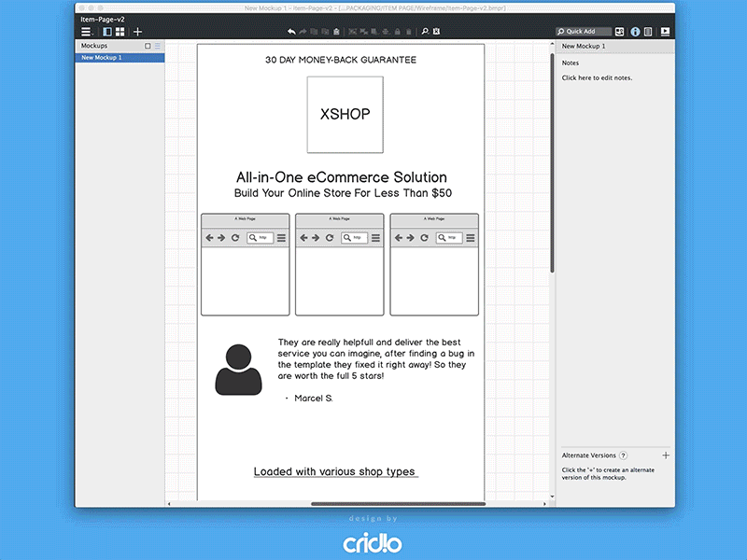Click the Zoom magnifier icon in the toolbar
Viewport: 747px width, 560px height.
[425, 31]
